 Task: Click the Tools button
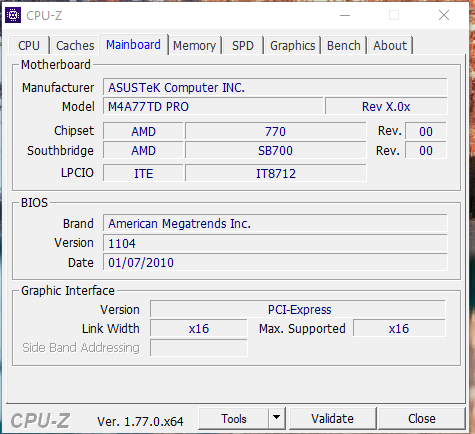[234, 419]
